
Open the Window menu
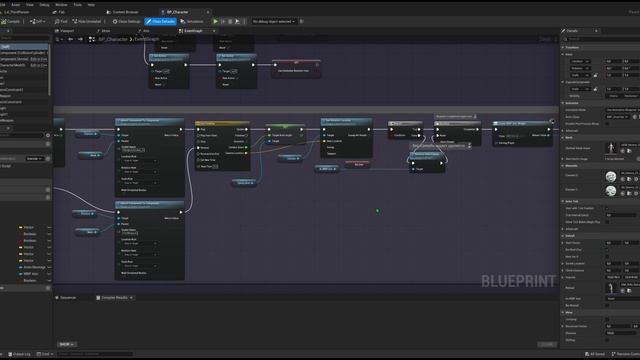pos(61,5)
